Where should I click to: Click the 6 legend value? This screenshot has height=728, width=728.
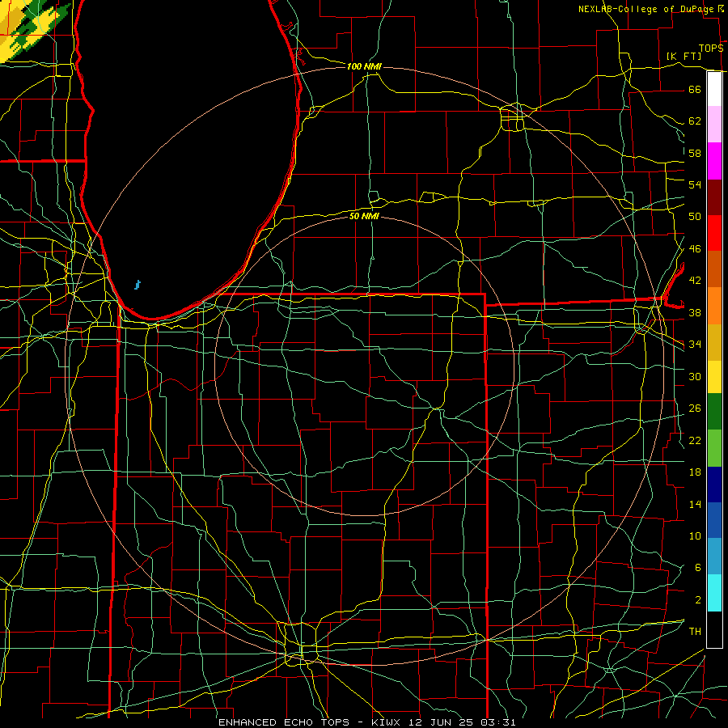(697, 567)
